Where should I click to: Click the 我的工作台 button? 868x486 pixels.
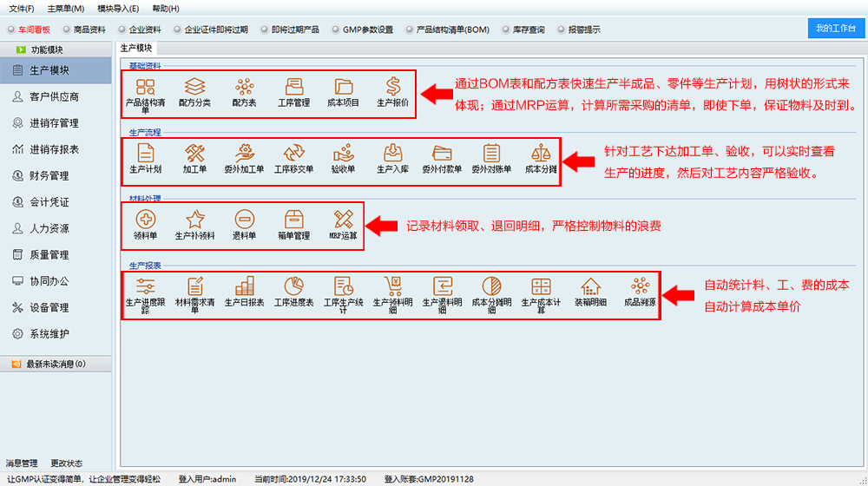[836, 29]
